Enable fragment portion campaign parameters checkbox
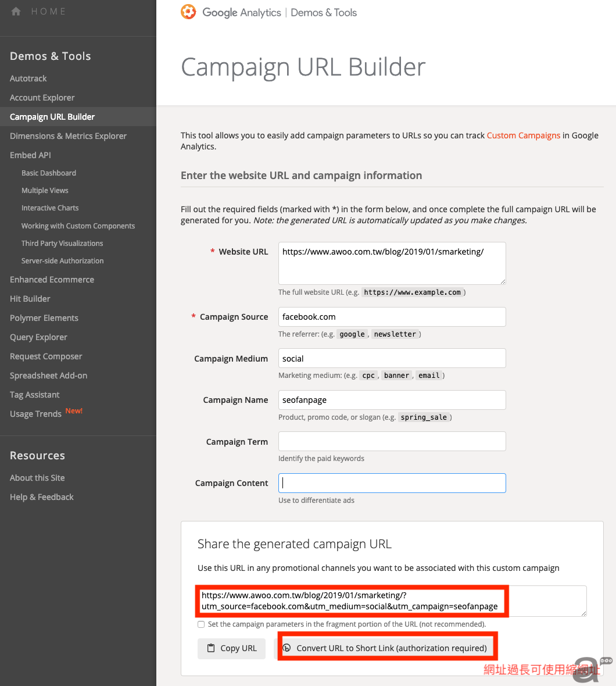 201,624
